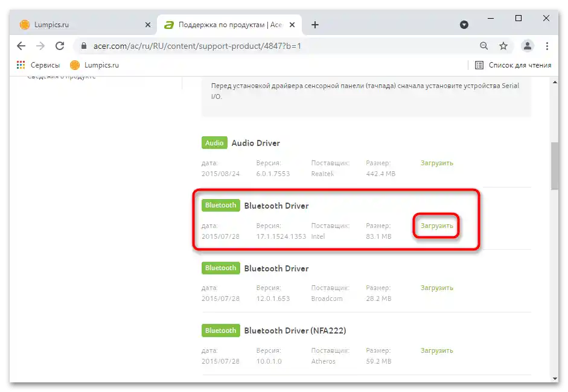Minimize the Chrome window

point(491,18)
